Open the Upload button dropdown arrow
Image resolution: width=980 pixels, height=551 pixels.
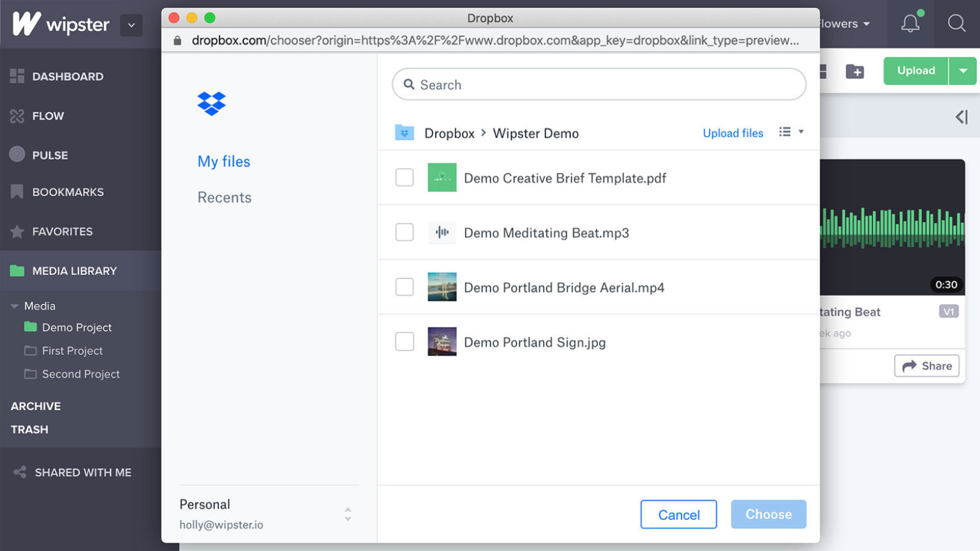[963, 71]
